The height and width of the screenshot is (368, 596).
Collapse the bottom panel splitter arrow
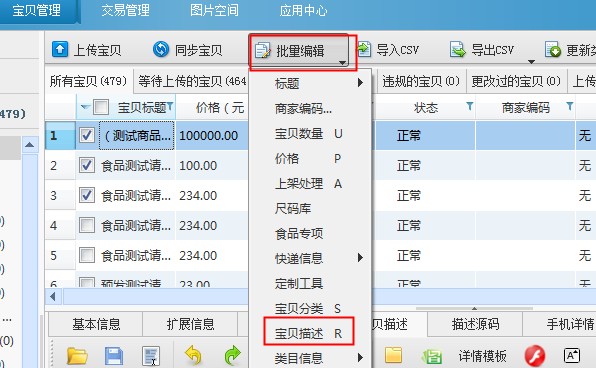tap(474, 308)
